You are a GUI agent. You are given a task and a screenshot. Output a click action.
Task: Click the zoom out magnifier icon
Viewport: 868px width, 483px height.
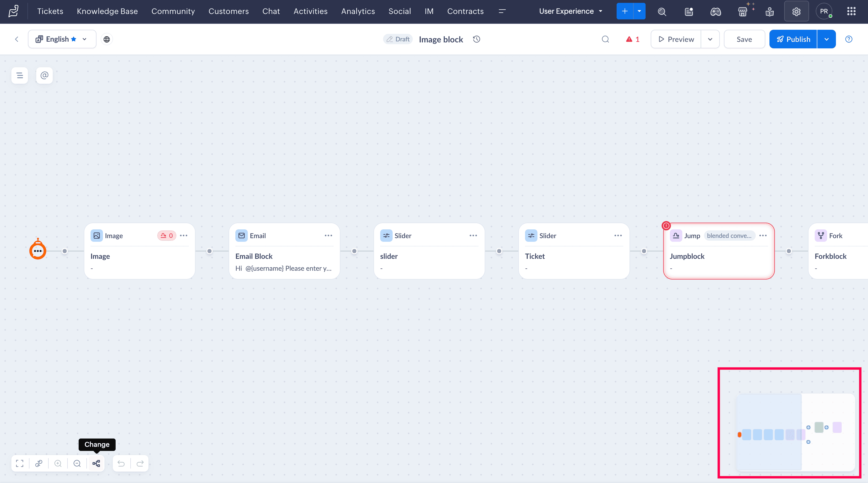77,463
